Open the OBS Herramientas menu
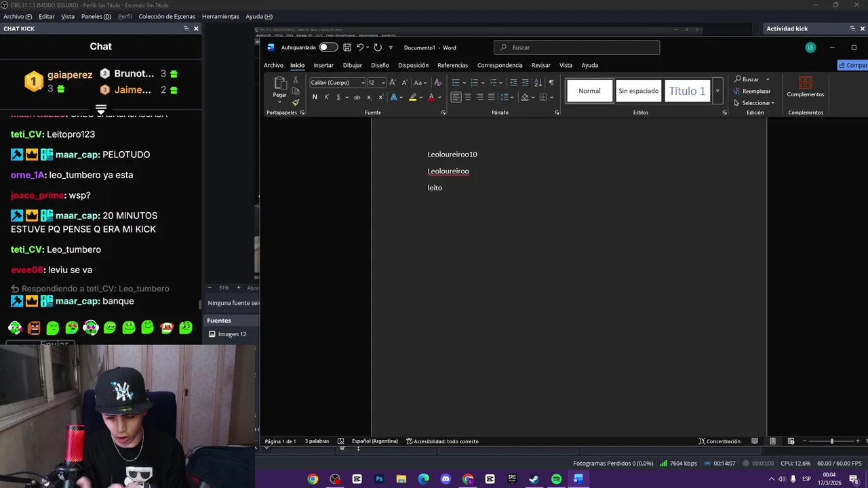This screenshot has height=488, width=868. point(220,16)
